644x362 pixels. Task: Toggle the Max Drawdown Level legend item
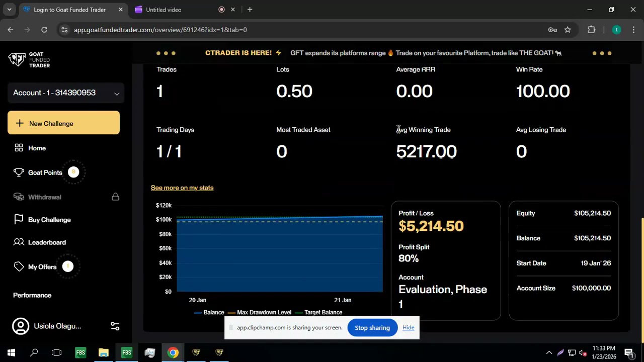pos(260,312)
